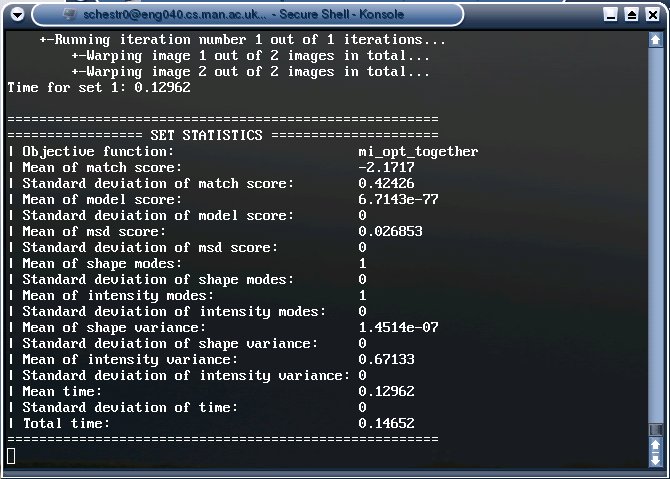The image size is (670, 479).
Task: Click the 'Warping image 2 out of 2' line
Action: pos(250,72)
